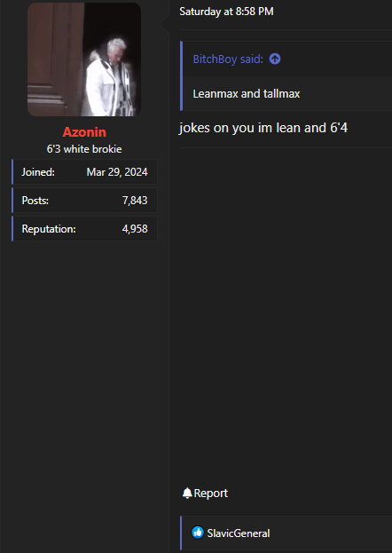392x553 pixels.
Task: Click the 'Leanmax and tallmax' quoted text
Action: tap(247, 94)
